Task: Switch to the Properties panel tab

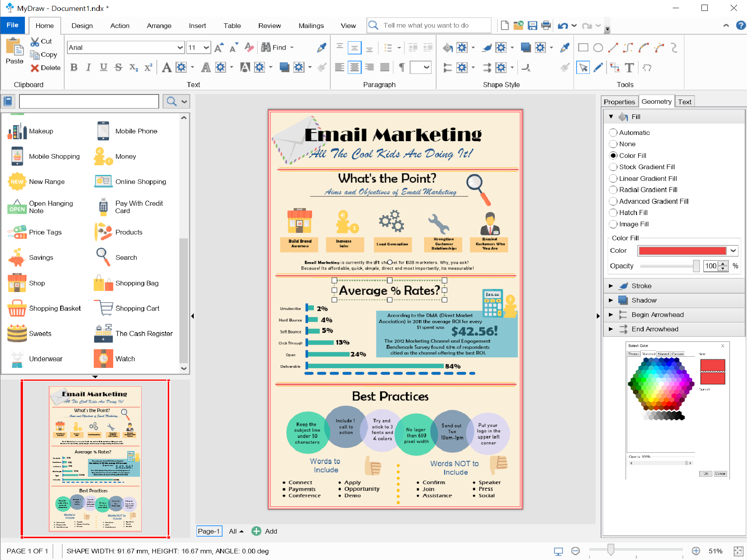Action: (x=619, y=102)
